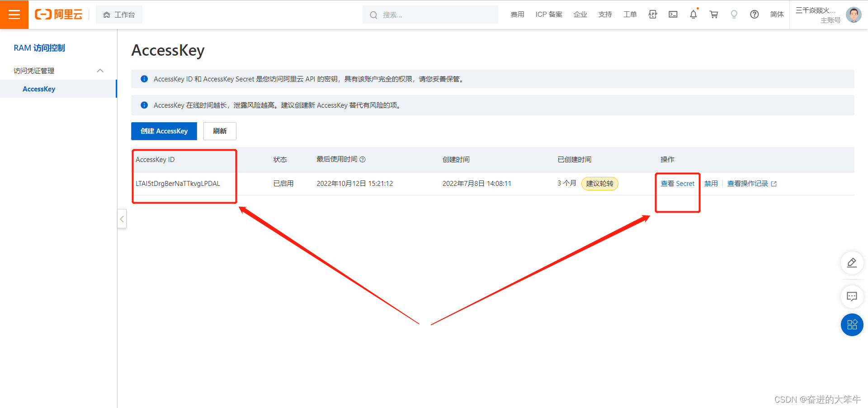Open the help question mark icon
The image size is (868, 408).
[754, 14]
